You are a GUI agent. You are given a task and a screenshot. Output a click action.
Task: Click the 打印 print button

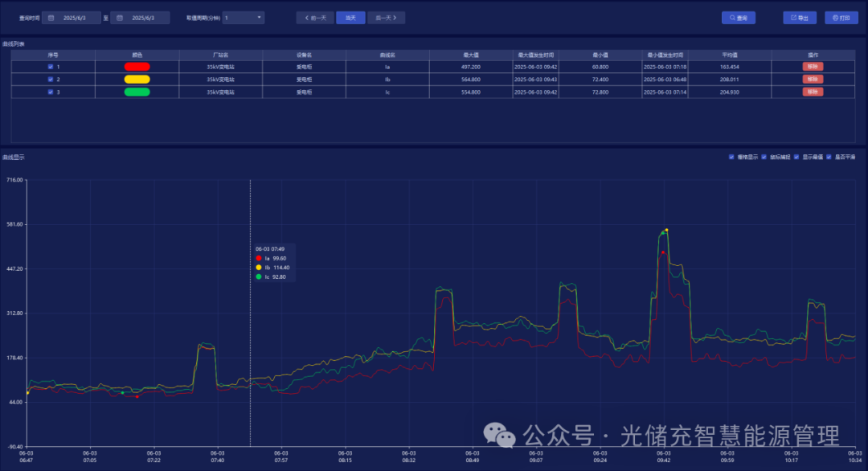[x=841, y=18]
